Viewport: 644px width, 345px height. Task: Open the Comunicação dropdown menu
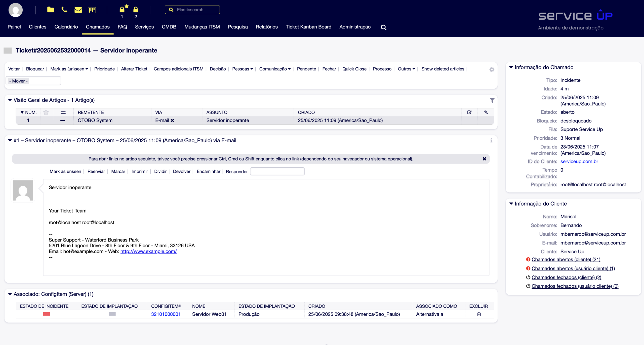pyautogui.click(x=275, y=69)
